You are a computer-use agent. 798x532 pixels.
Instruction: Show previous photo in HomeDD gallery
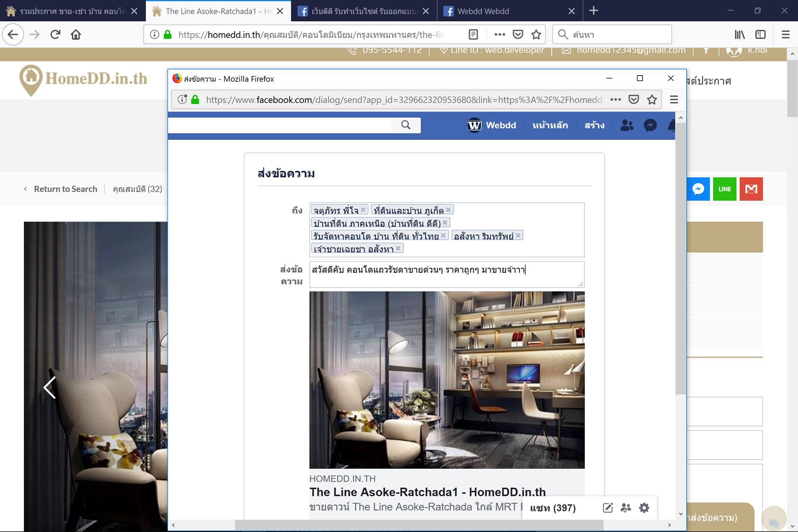(x=49, y=387)
